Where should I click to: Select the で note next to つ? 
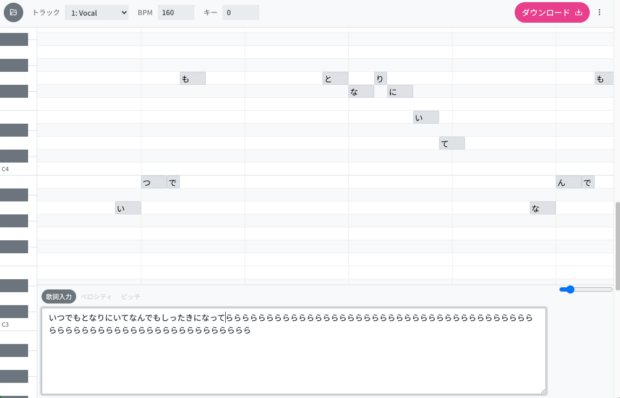(x=173, y=182)
